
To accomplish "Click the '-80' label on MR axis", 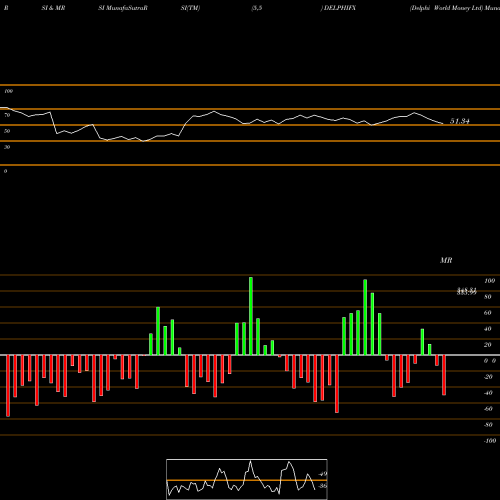I will (x=488, y=425).
